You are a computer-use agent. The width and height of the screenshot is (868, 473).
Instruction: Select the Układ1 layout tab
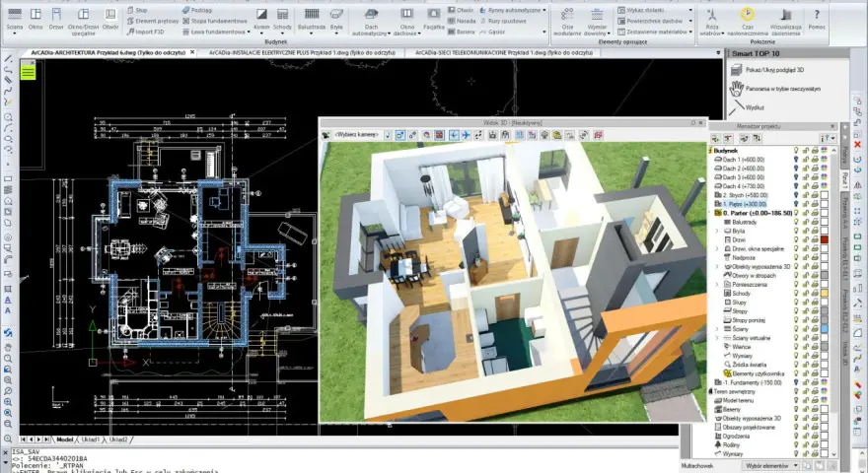[x=91, y=439]
